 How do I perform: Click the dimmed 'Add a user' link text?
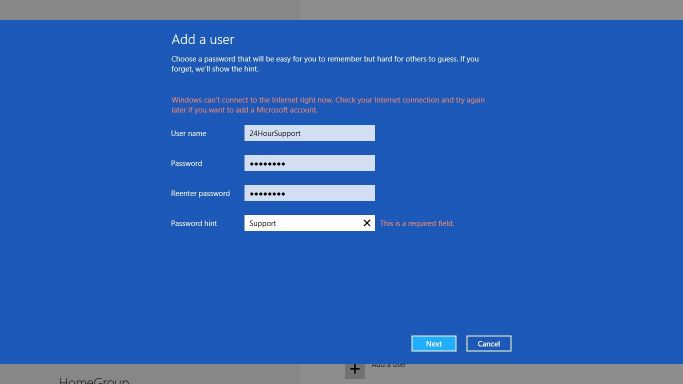click(389, 365)
